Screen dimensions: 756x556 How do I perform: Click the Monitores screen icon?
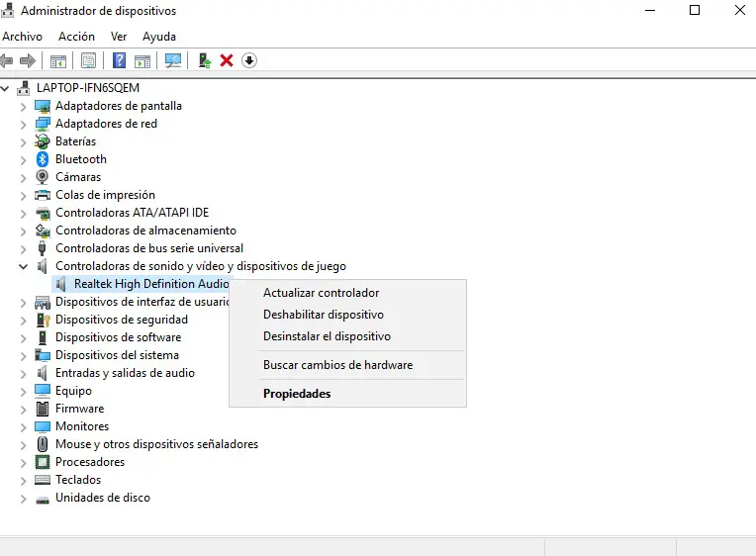point(43,426)
